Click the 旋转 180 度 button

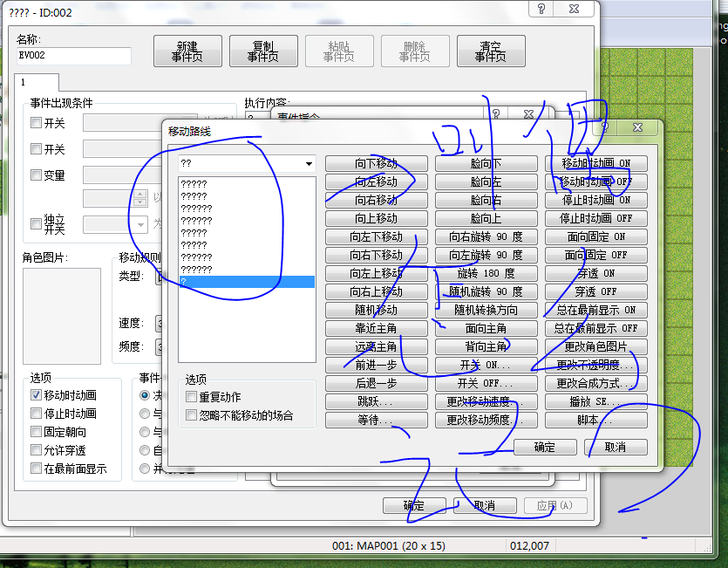(x=486, y=273)
